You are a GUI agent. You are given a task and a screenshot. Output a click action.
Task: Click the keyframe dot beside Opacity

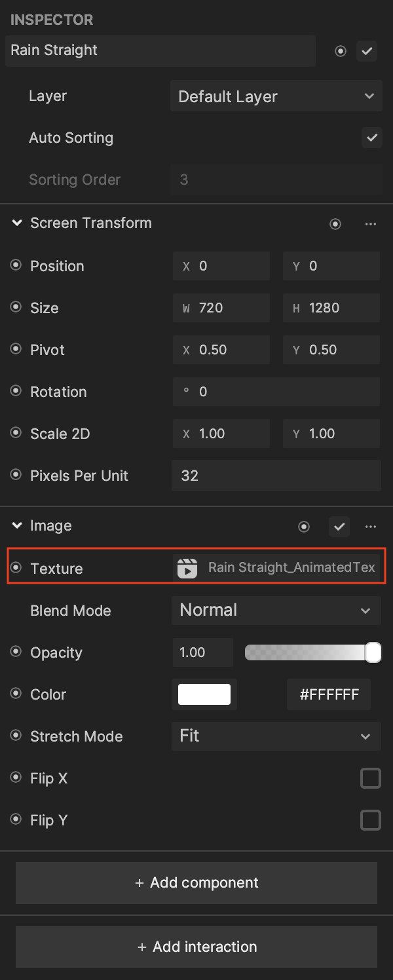click(16, 652)
